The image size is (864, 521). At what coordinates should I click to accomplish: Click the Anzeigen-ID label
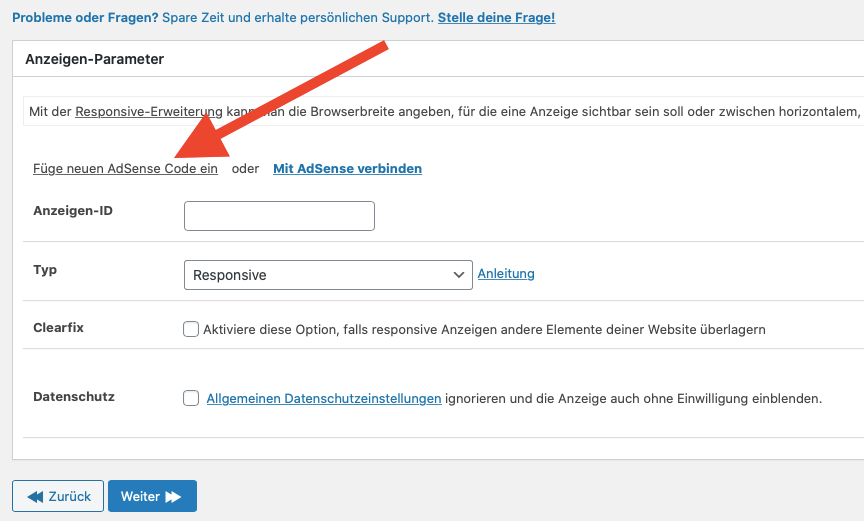point(73,211)
